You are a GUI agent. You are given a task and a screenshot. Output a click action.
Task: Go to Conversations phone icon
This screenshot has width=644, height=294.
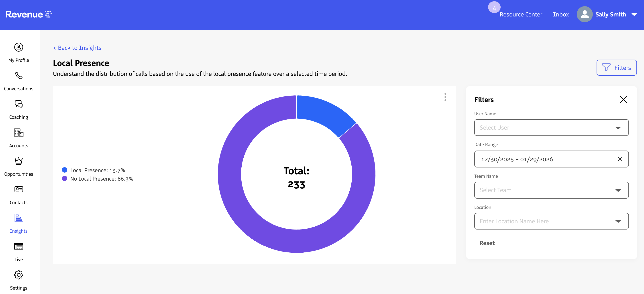18,76
